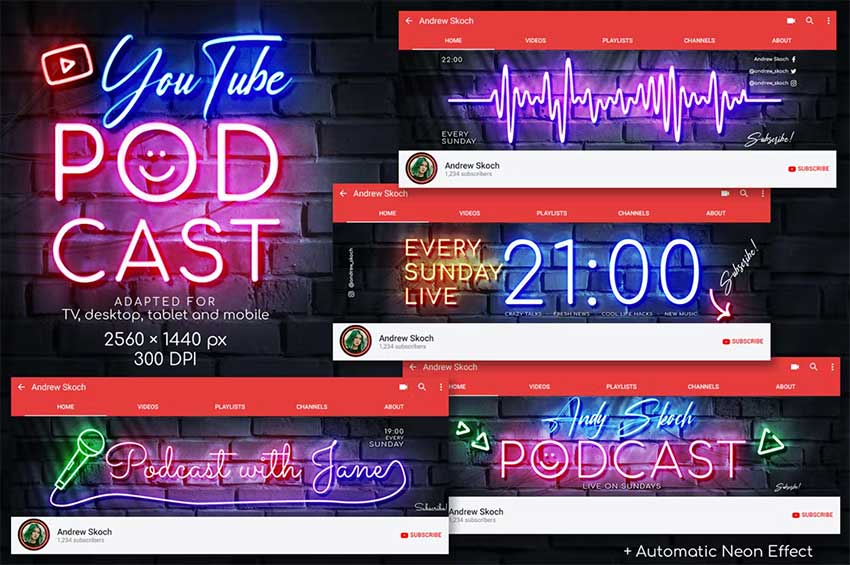850x565 pixels.
Task: Select ABOUT tab in Andy Skoch Podcast mockup
Action: pyautogui.click(x=785, y=387)
